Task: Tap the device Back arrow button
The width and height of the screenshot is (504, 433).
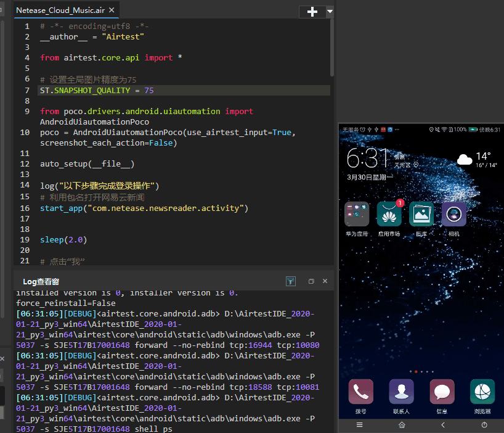Action: point(443,425)
